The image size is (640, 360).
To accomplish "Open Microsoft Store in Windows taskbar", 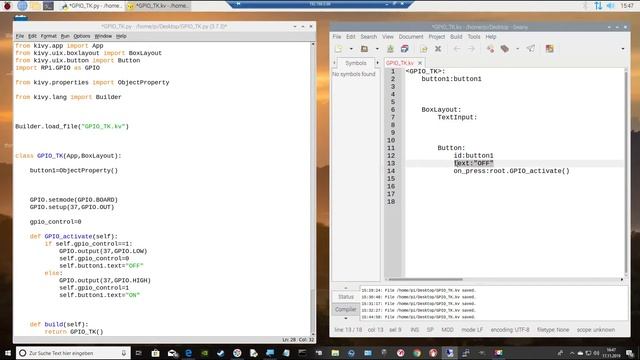I will click(156, 353).
